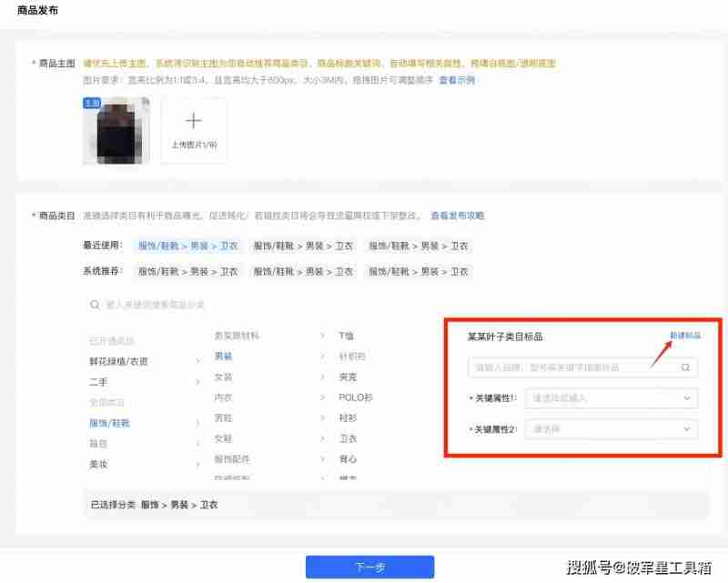The height and width of the screenshot is (583, 728).
Task: Click the magnifier icon in the category search box
Action: (95, 305)
